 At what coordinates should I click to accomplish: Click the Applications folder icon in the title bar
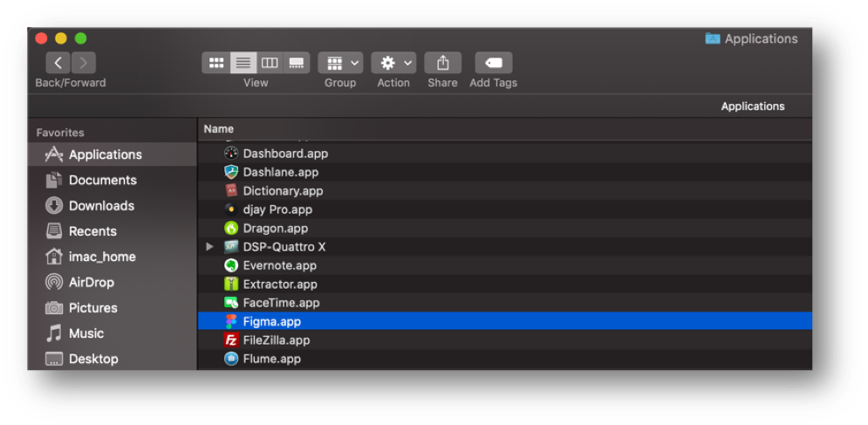(x=713, y=38)
